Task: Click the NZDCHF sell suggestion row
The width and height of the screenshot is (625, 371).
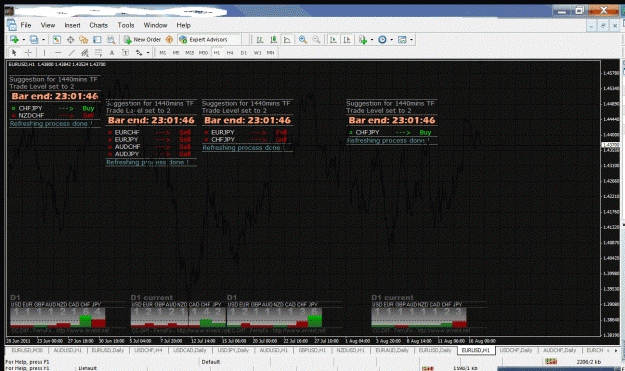Action: coord(53,116)
